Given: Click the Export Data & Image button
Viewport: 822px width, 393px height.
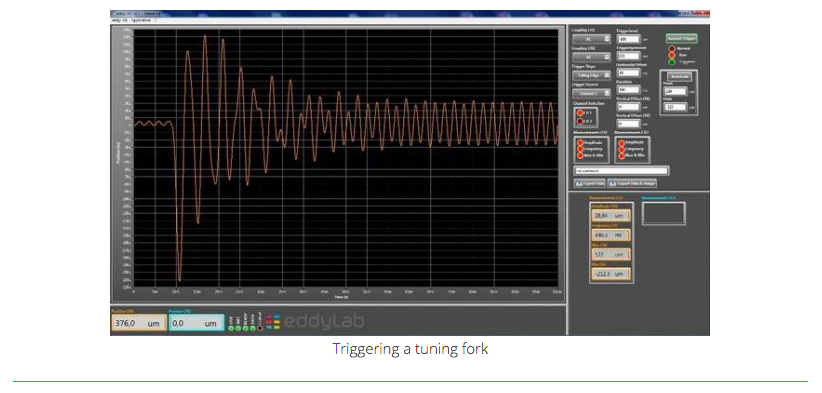Looking at the screenshot, I should pyautogui.click(x=632, y=183).
